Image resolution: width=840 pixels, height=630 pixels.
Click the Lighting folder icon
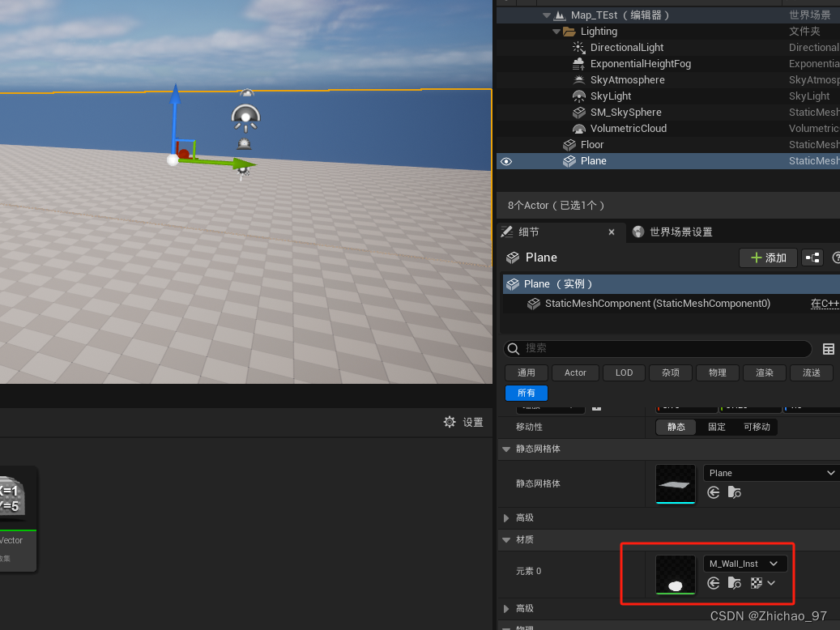[569, 32]
